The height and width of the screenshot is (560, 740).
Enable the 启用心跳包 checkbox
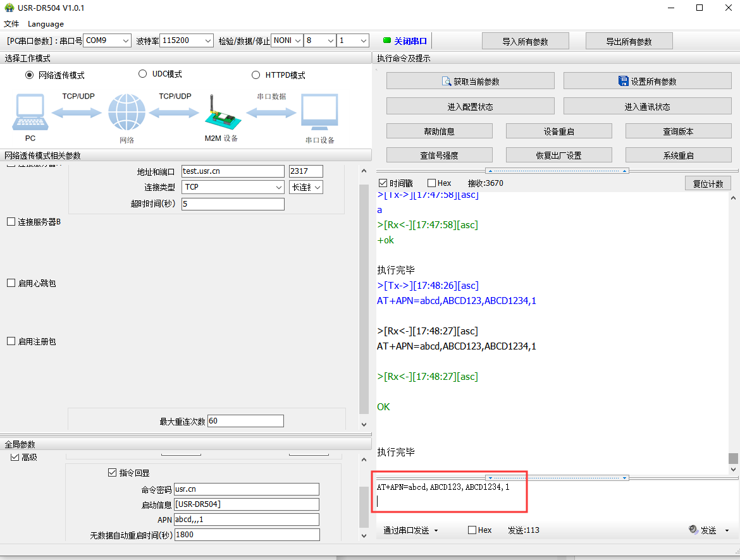coord(11,283)
